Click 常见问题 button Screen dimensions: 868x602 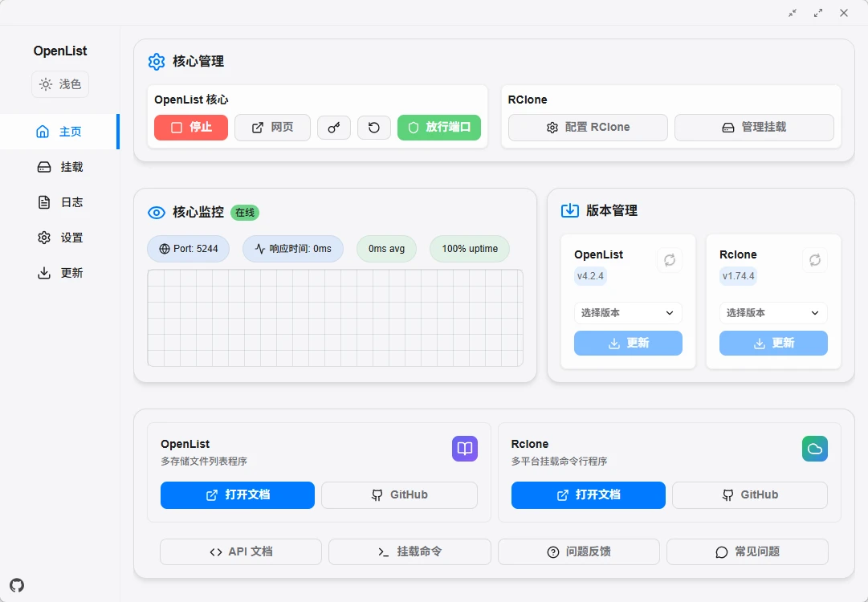[x=748, y=552]
